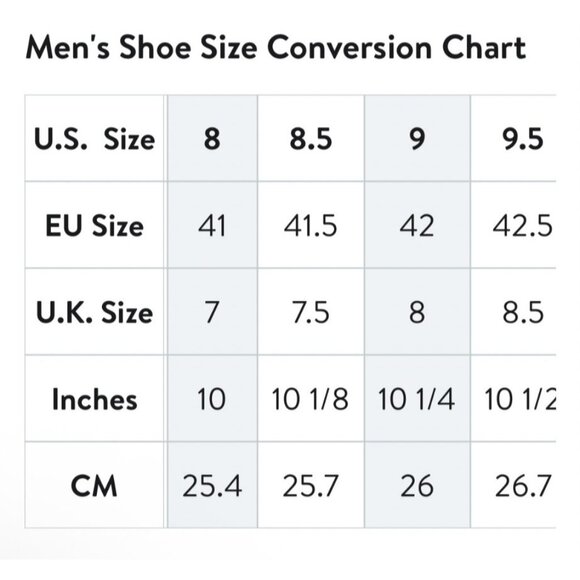Image resolution: width=580 pixels, height=580 pixels.
Task: Click U.S. size 9.5 header cell
Action: 513,138
